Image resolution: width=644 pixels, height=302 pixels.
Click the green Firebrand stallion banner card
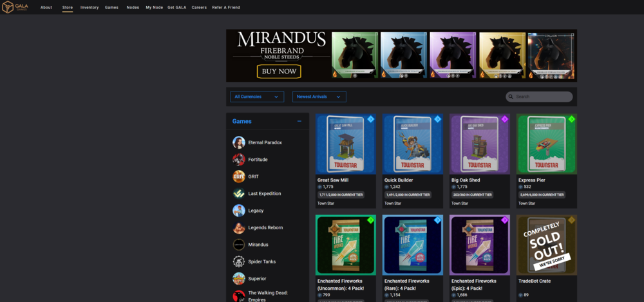point(355,55)
